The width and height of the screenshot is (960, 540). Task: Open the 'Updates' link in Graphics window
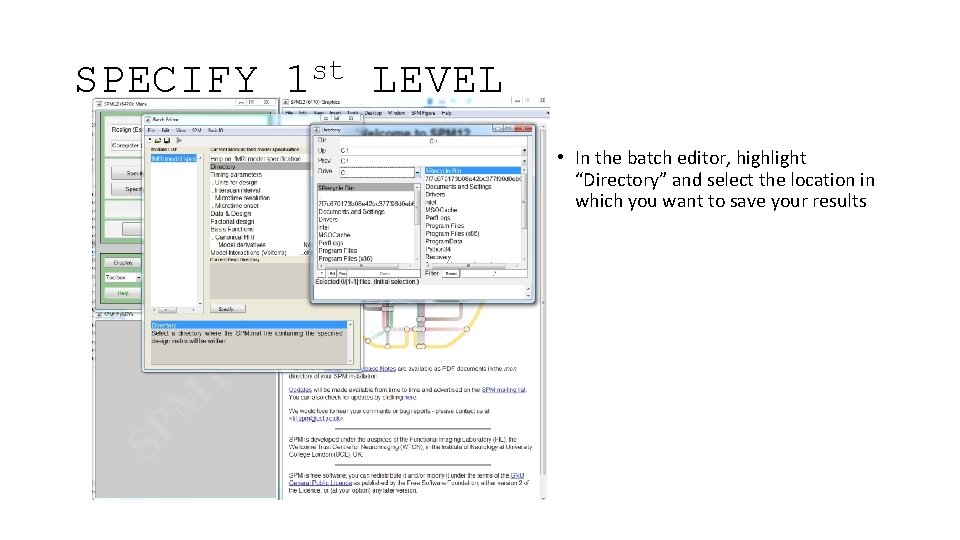click(x=300, y=389)
